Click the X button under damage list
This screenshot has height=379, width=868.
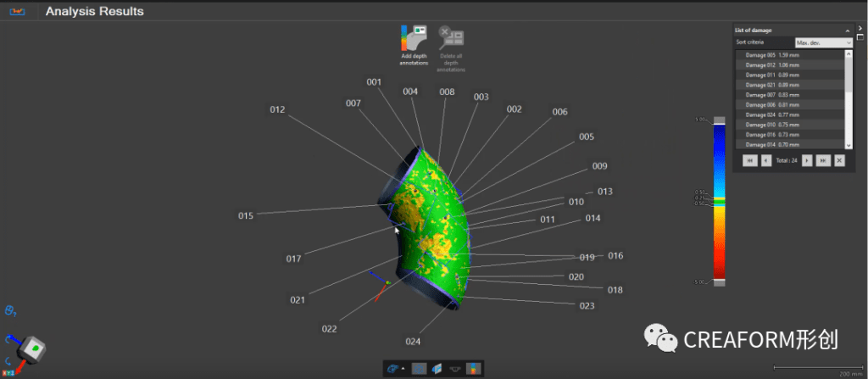tap(838, 159)
